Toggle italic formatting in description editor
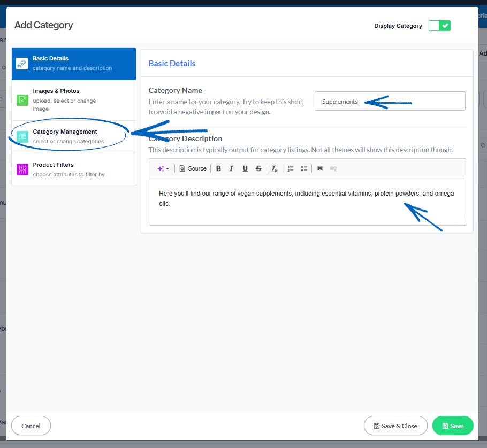This screenshot has height=448, width=487. tap(231, 168)
